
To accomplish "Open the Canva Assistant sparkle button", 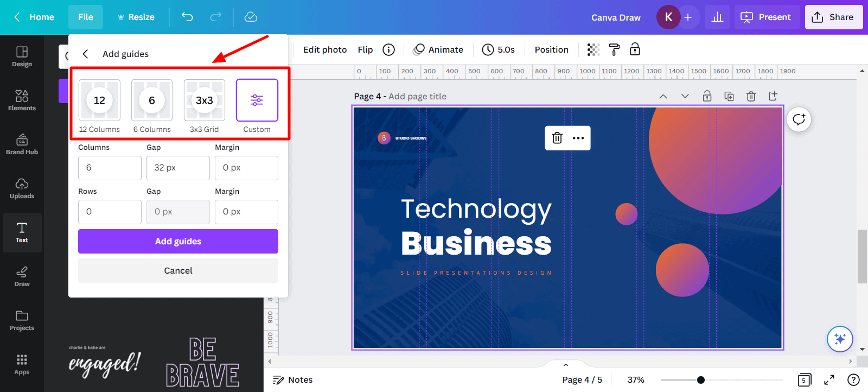I will tap(840, 339).
